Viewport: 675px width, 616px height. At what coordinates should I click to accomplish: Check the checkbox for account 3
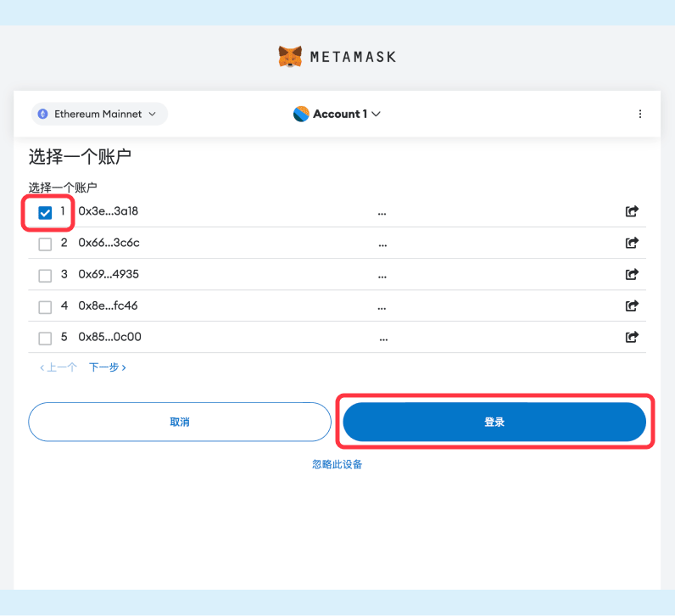(46, 276)
